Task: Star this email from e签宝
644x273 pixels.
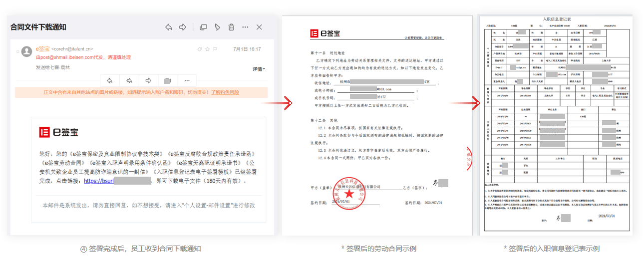Action: coord(208,49)
